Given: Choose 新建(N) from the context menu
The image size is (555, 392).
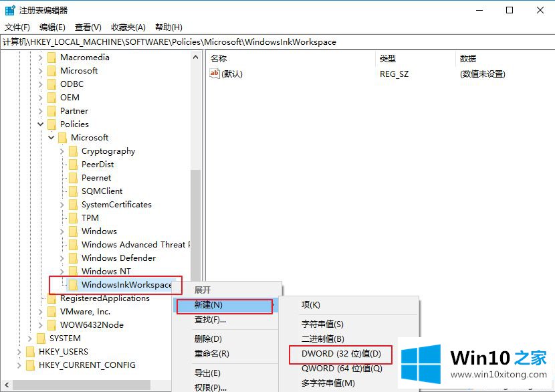Looking at the screenshot, I should 227,305.
